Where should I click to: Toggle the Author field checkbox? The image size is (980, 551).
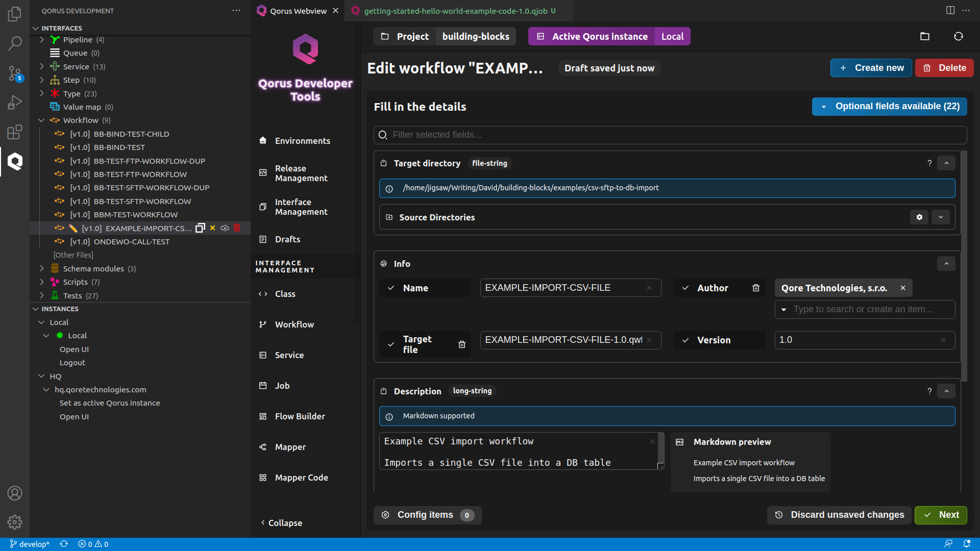(685, 288)
